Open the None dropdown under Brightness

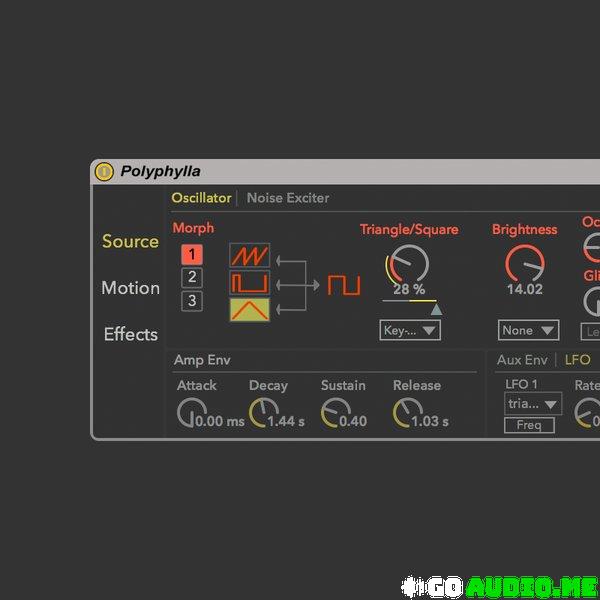point(528,330)
